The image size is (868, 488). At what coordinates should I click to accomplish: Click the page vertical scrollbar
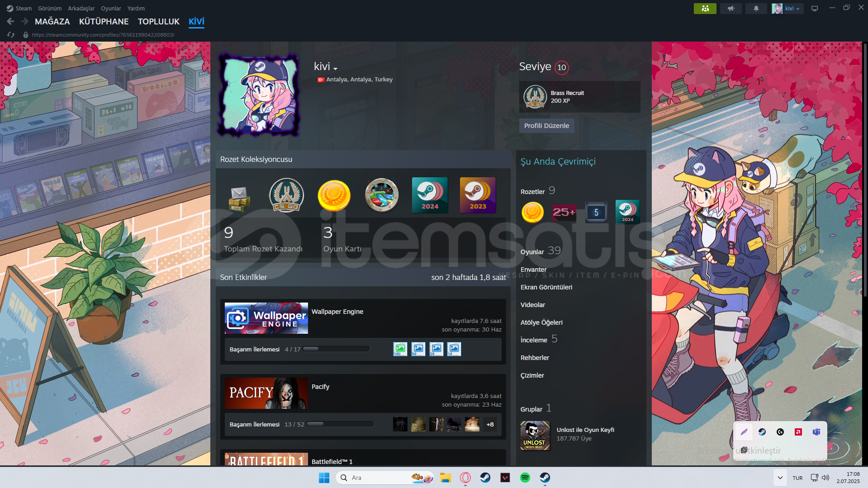[x=865, y=170]
